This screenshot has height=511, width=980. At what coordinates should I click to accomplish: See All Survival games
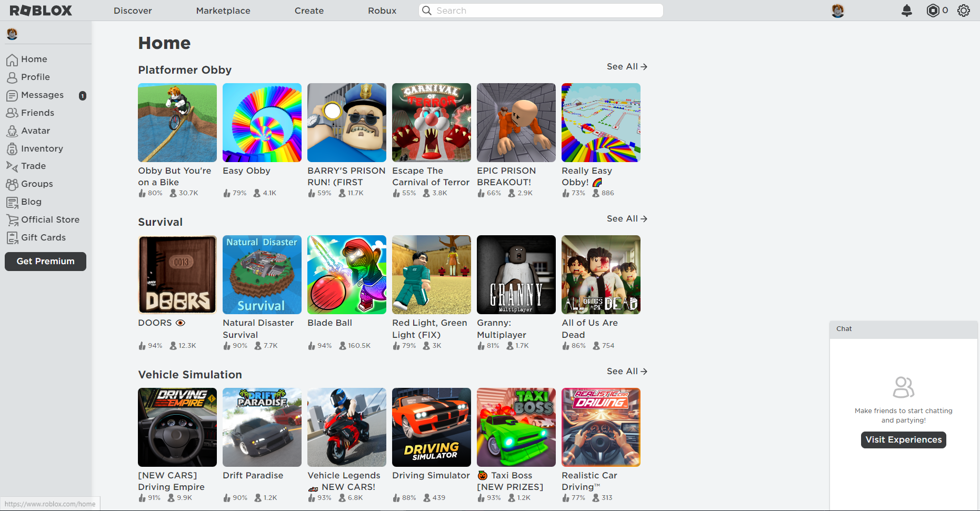627,219
